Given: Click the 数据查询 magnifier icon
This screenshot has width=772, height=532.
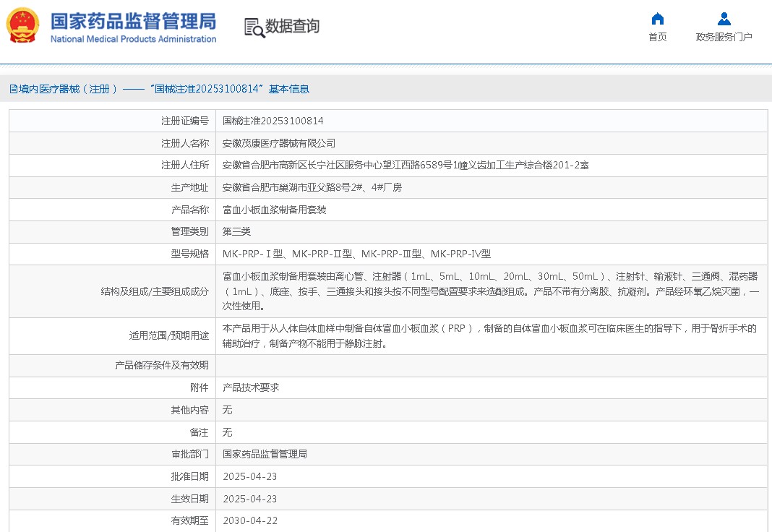Looking at the screenshot, I should click(254, 27).
